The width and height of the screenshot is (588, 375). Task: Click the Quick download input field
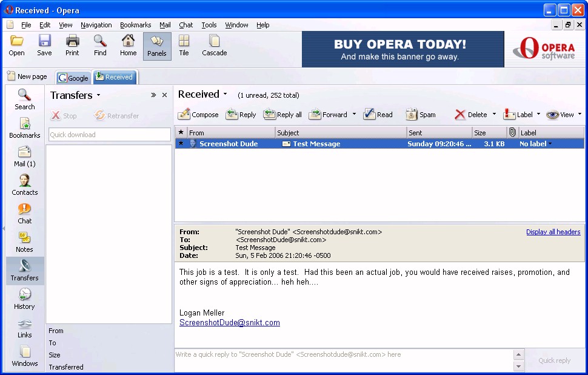(109, 135)
